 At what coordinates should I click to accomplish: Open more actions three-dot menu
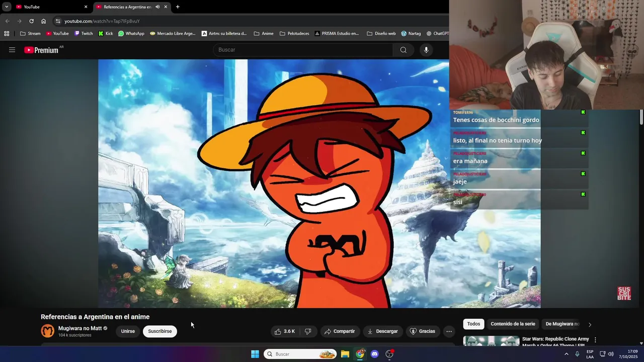click(449, 331)
